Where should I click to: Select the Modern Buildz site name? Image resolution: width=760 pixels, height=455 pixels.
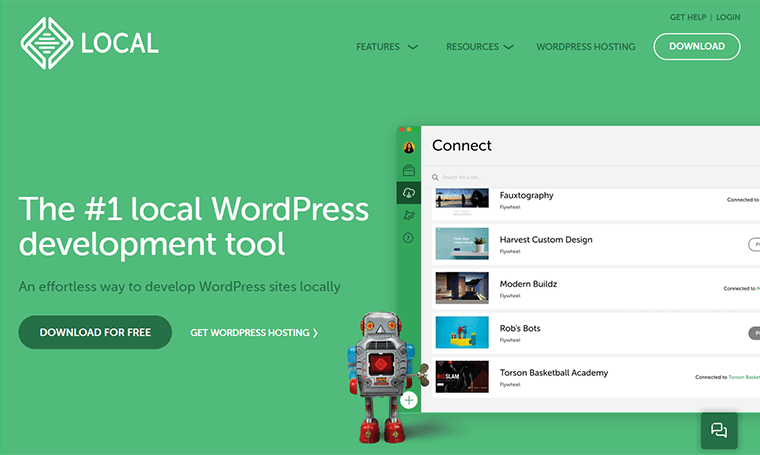(528, 284)
